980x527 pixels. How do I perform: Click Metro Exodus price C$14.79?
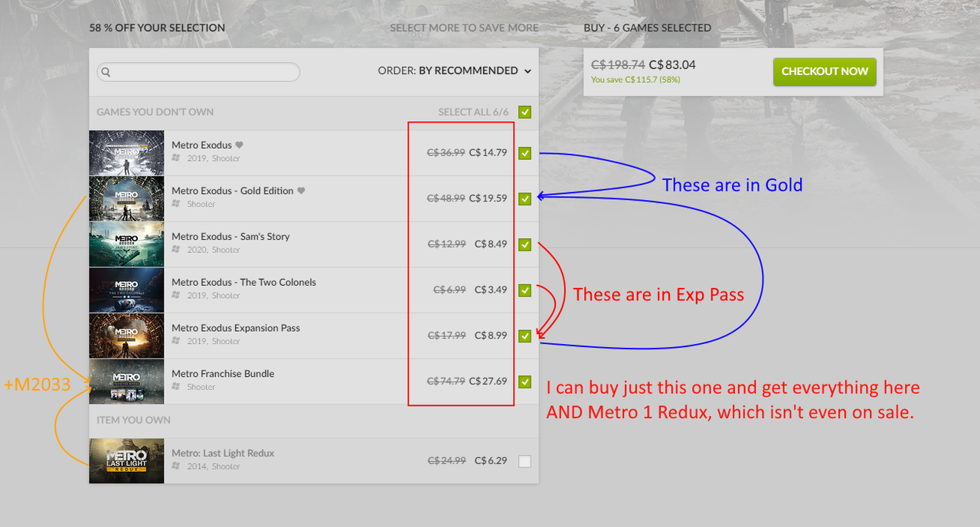tap(488, 152)
